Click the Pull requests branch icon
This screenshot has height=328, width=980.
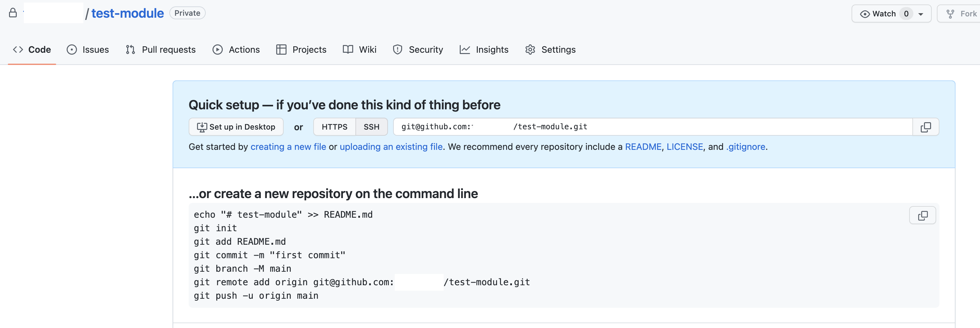coord(130,50)
